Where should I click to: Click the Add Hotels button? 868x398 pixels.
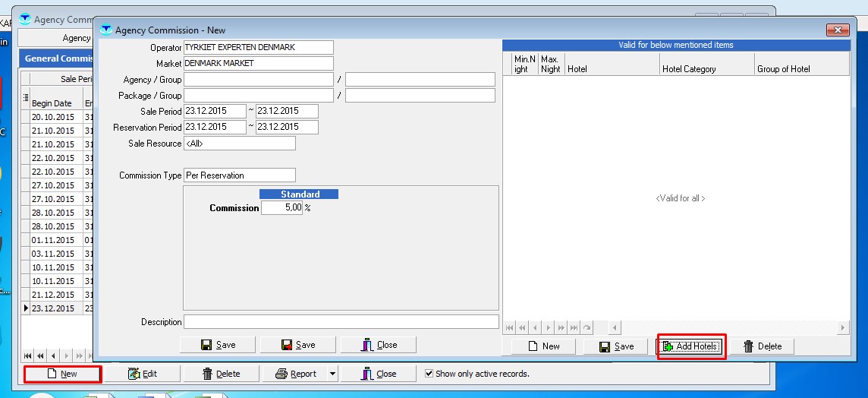[690, 346]
